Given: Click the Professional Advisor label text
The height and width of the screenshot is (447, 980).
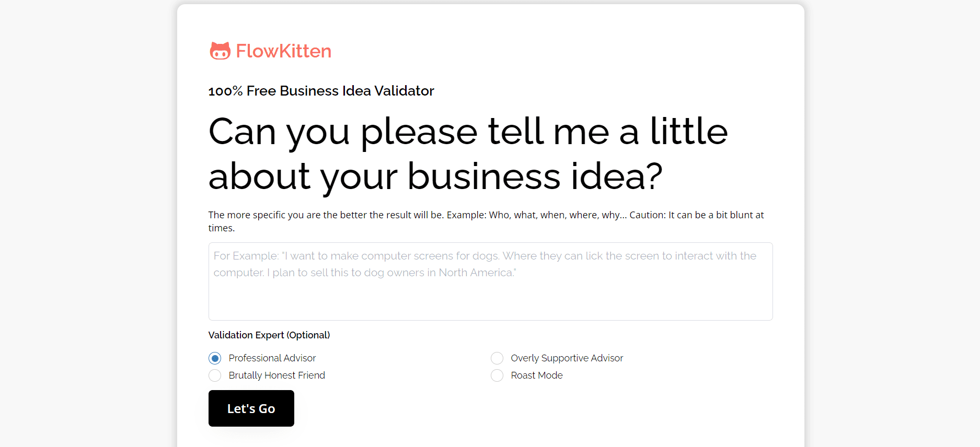Looking at the screenshot, I should click(x=272, y=358).
